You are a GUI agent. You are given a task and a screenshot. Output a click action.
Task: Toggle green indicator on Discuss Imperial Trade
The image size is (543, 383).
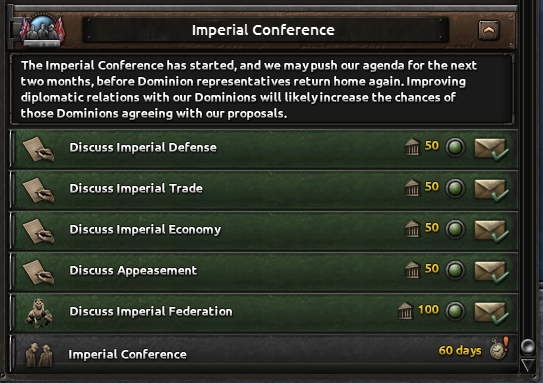click(x=455, y=188)
